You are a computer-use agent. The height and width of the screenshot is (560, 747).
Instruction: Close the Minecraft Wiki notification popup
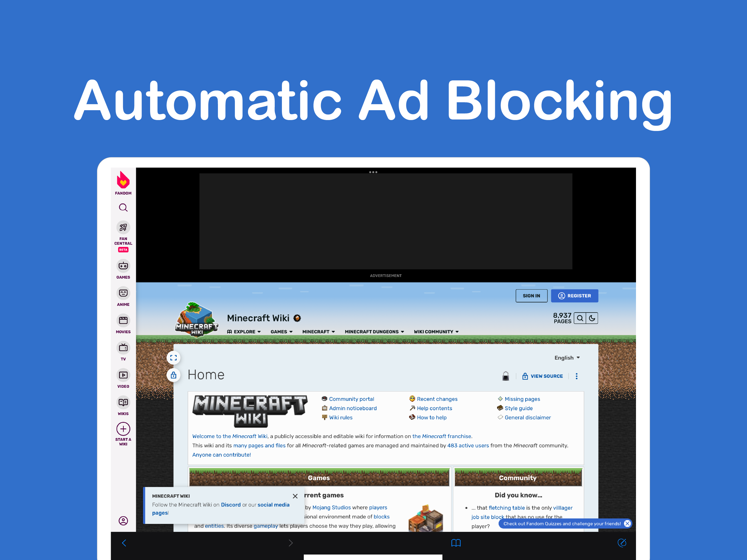coord(295,496)
